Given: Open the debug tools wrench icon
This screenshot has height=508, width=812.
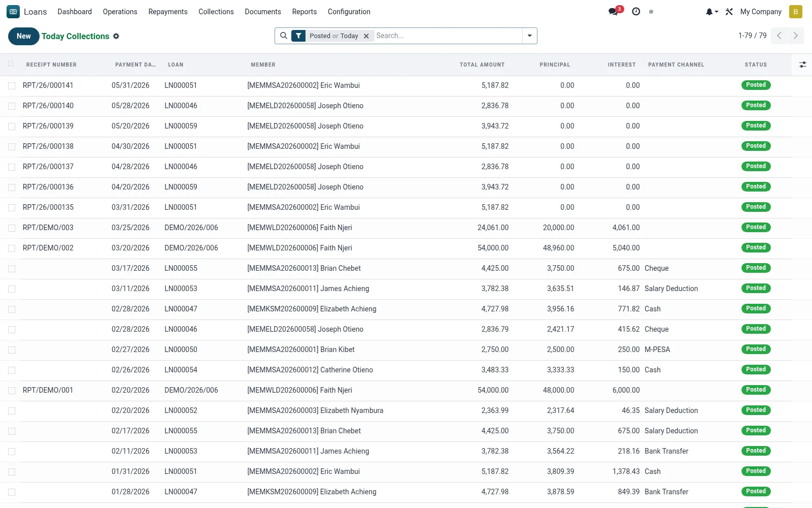Looking at the screenshot, I should pos(729,12).
